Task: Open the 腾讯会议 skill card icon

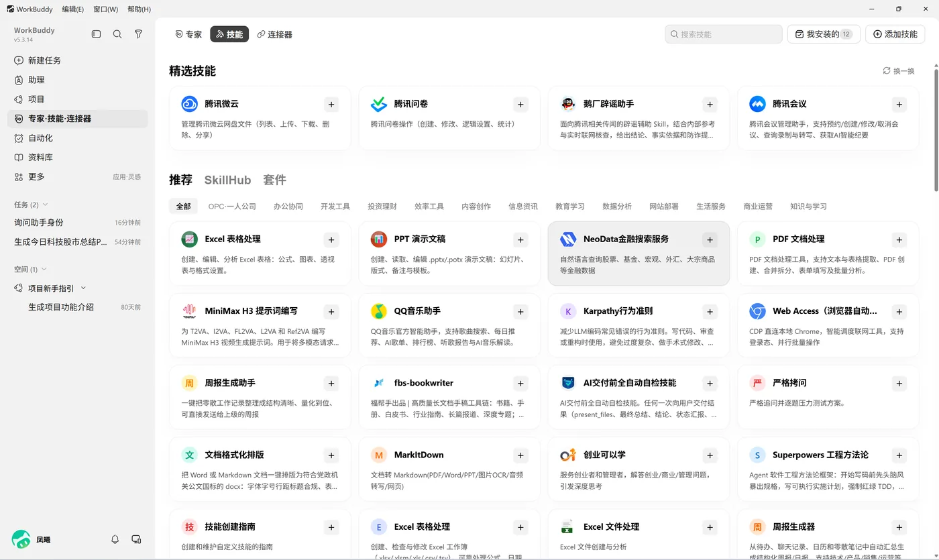Action: (x=757, y=104)
